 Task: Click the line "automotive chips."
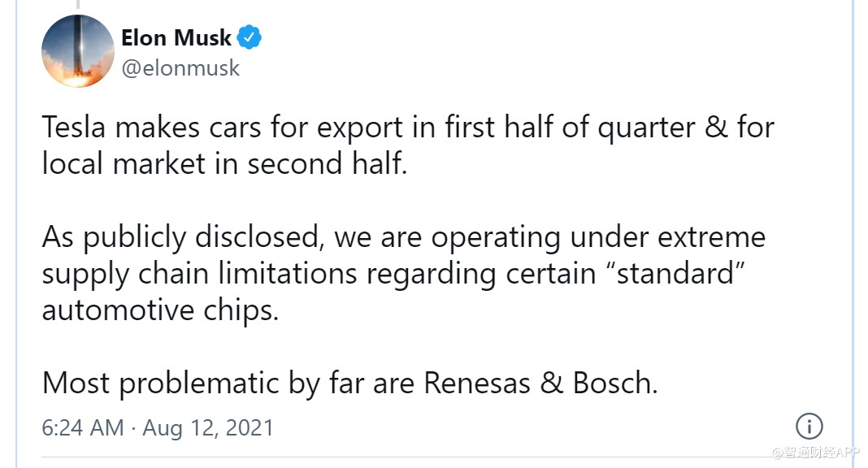161,310
